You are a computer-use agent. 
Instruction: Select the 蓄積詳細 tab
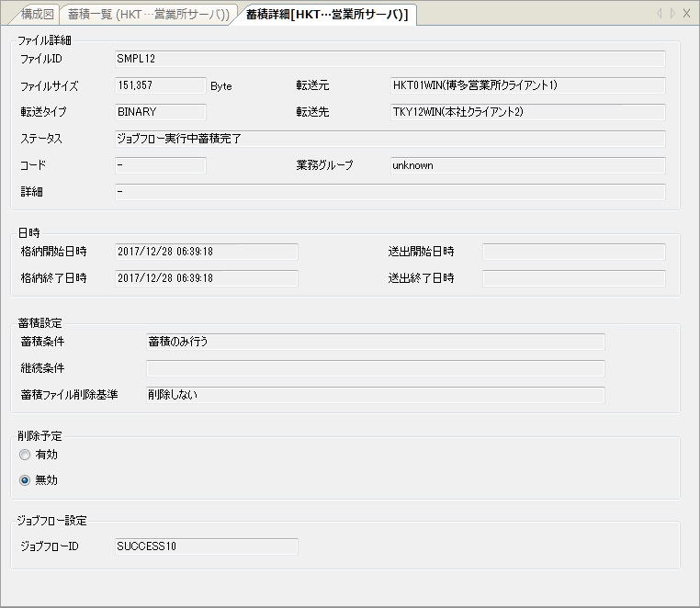[326, 15]
